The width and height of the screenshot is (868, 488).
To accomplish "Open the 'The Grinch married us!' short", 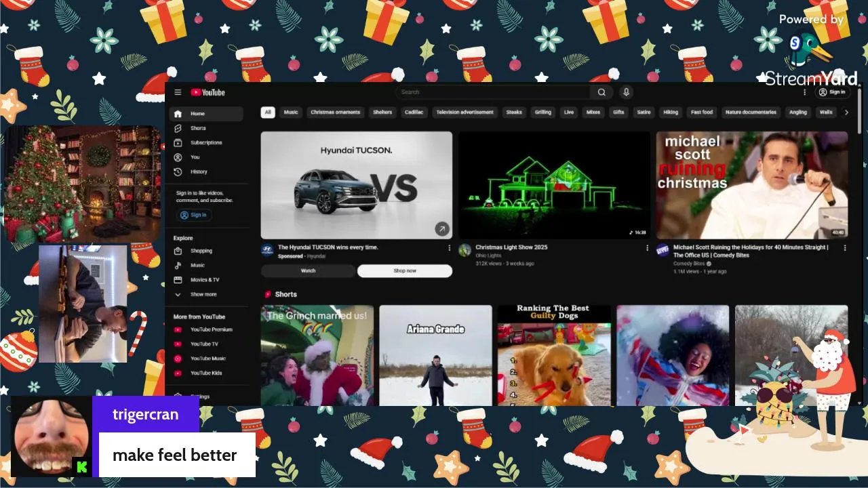I will [x=317, y=355].
